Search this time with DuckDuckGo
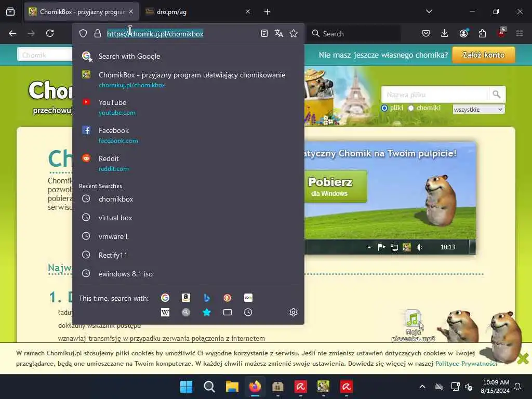 [228, 298]
